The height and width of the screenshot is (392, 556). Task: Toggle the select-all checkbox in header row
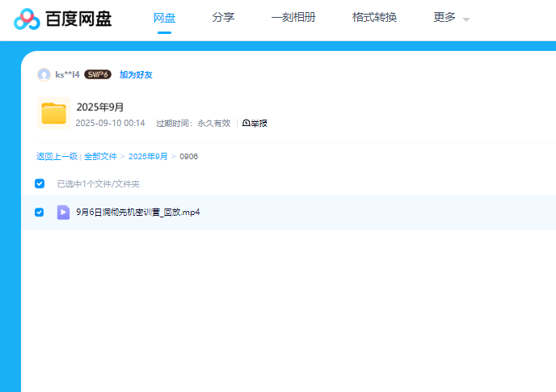point(40,183)
